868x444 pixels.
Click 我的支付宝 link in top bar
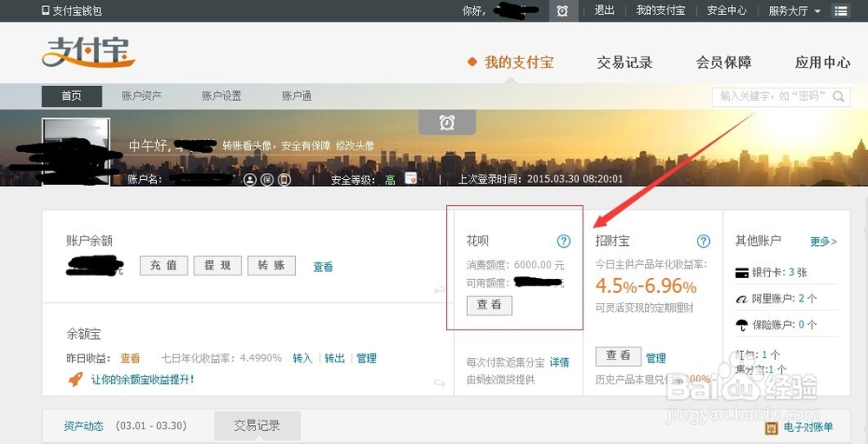661,10
